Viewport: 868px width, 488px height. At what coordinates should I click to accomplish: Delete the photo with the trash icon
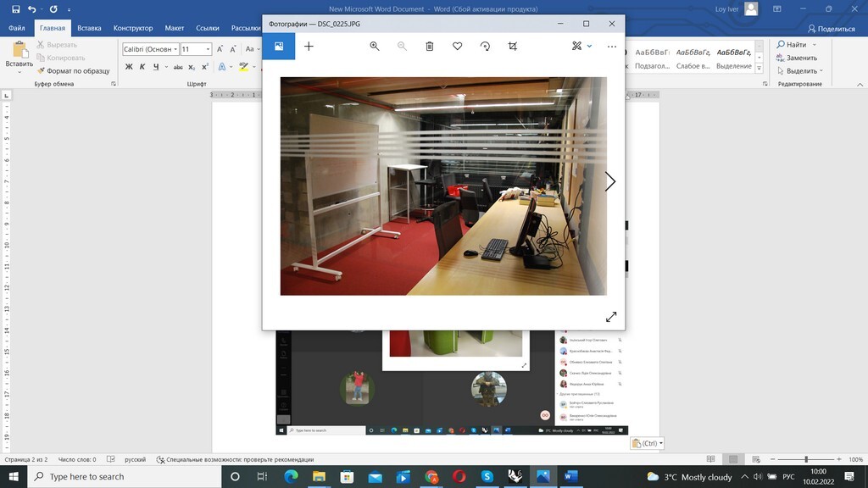[430, 47]
